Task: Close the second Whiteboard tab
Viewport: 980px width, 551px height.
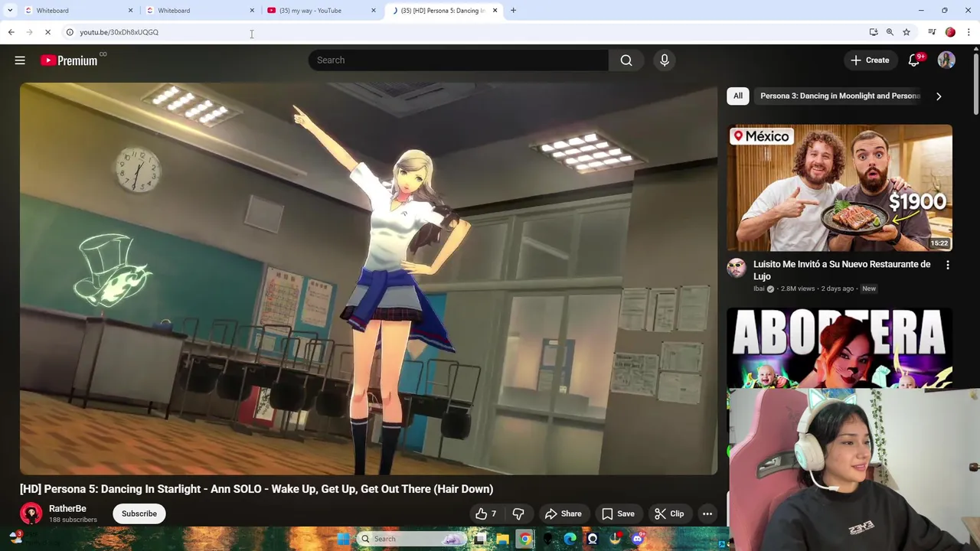Action: click(252, 10)
